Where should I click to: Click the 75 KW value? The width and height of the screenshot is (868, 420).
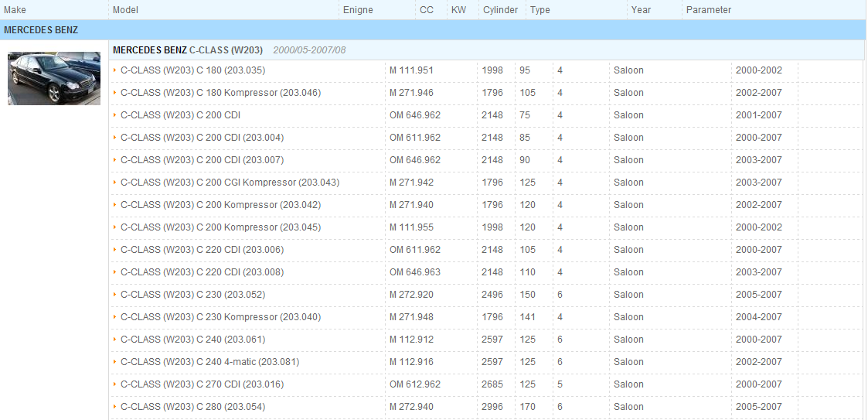[x=525, y=115]
